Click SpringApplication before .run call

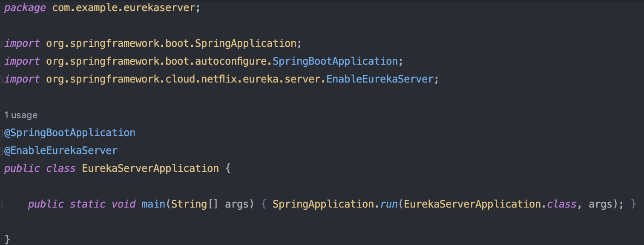[x=323, y=204]
